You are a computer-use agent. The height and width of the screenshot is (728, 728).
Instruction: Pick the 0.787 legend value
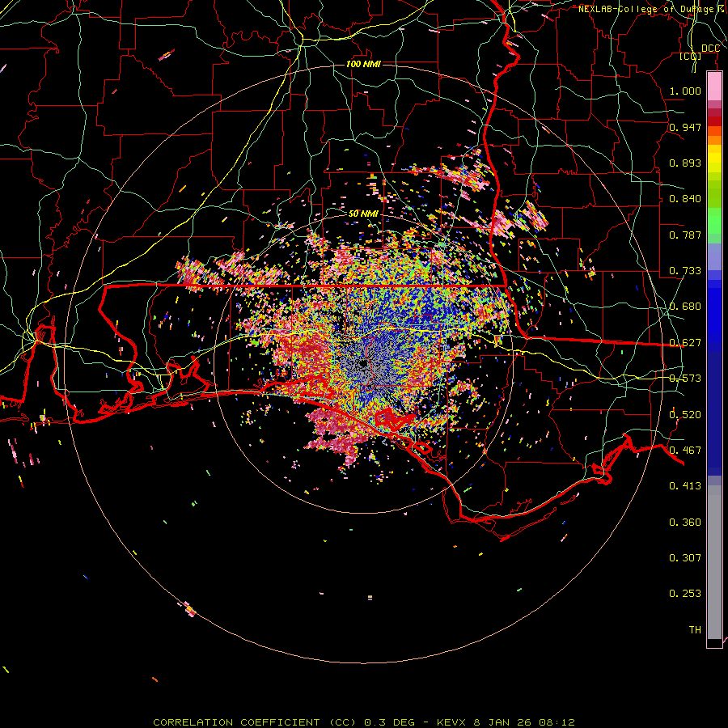[x=685, y=235]
